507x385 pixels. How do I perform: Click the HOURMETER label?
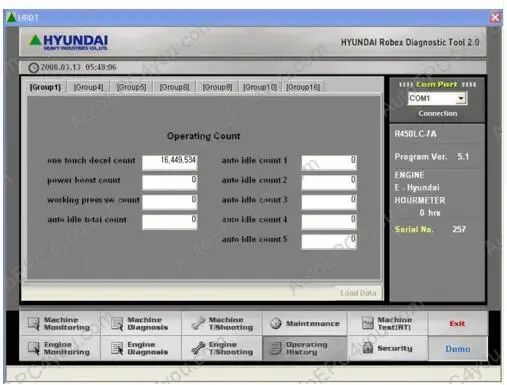point(420,200)
